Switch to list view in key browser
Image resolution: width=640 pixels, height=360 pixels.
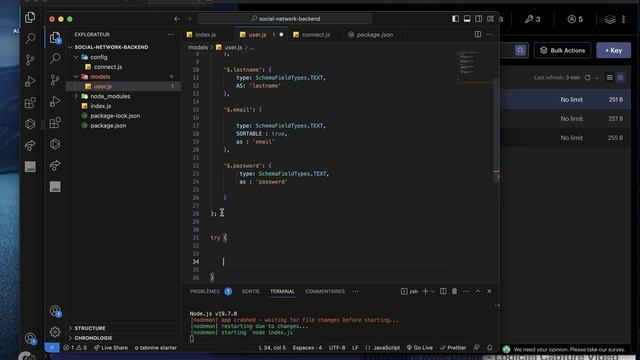point(609,78)
